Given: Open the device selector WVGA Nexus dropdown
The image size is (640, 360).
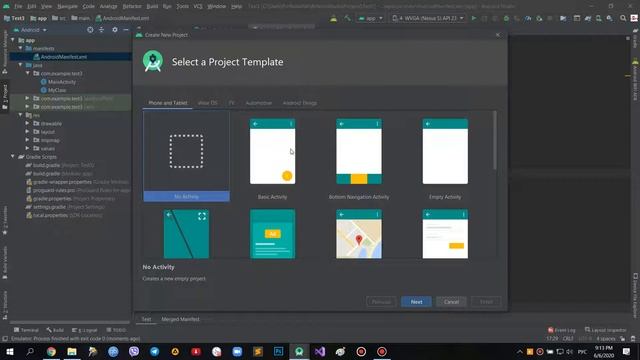Looking at the screenshot, I should pos(428,18).
